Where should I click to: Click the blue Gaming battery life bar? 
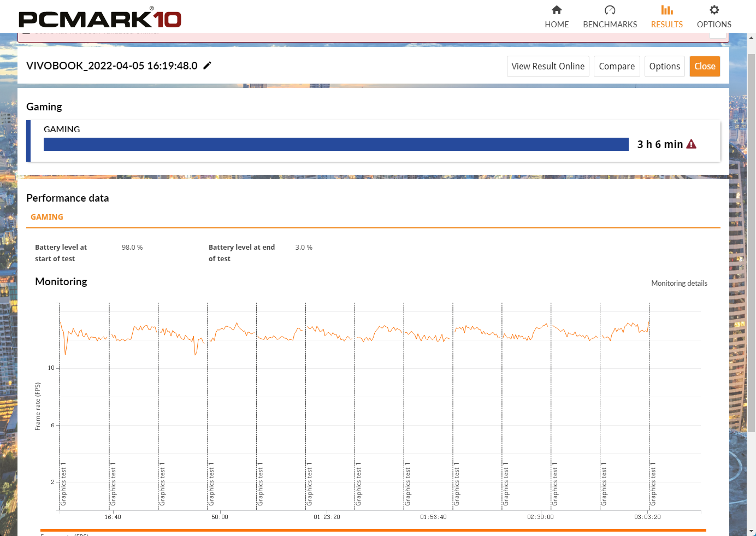tap(336, 144)
